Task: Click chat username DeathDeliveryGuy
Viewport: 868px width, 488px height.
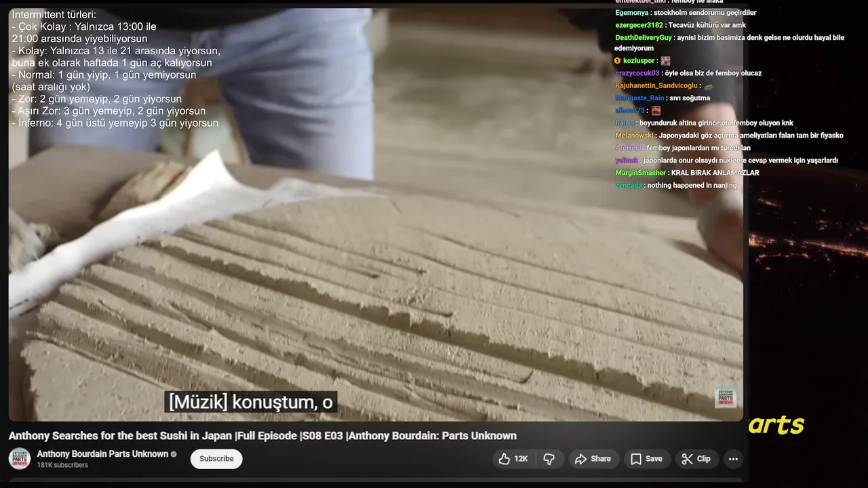Action: 644,38
